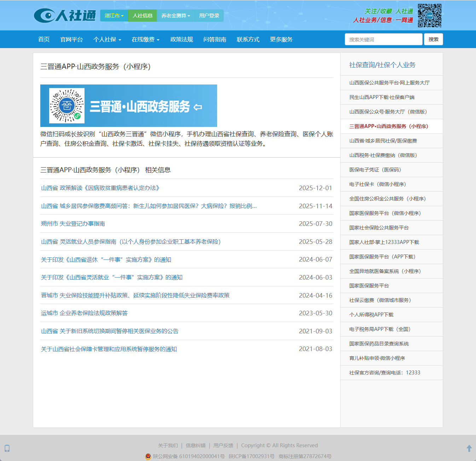This screenshot has width=476, height=461.
Task: Open sidebar link 个人所得税APP下载
Action: [371, 315]
